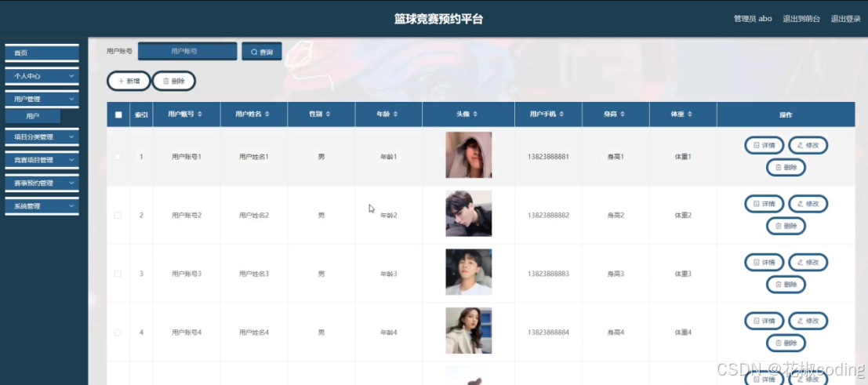Sort the 体重 column via its sort arrows
This screenshot has width=868, height=385.
(x=690, y=114)
